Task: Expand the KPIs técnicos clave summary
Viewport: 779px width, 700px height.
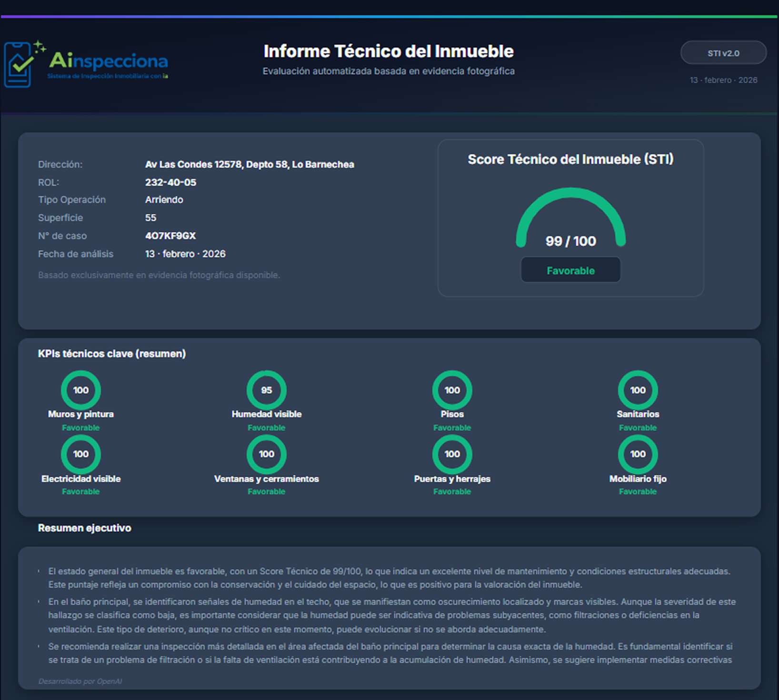Action: pos(112,354)
